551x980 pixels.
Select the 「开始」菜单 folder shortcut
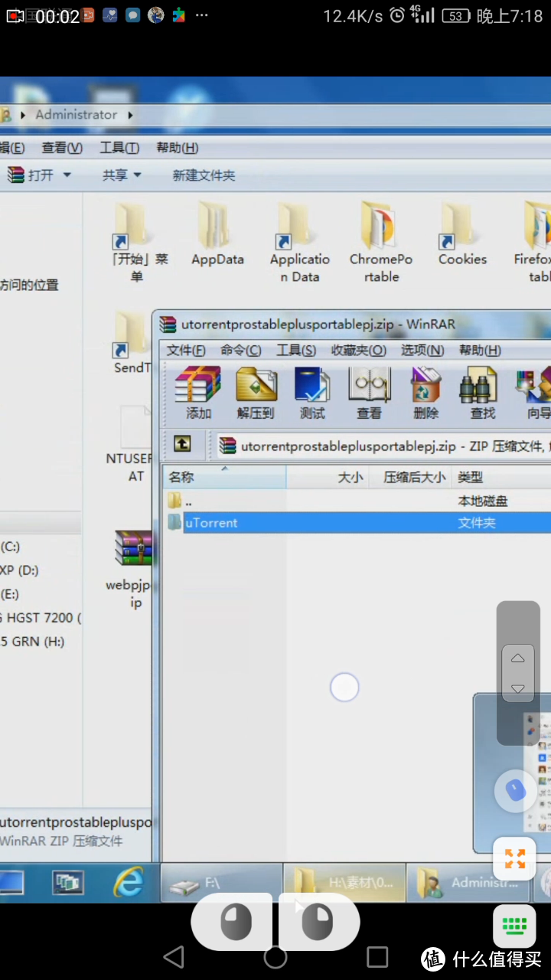pyautogui.click(x=136, y=242)
